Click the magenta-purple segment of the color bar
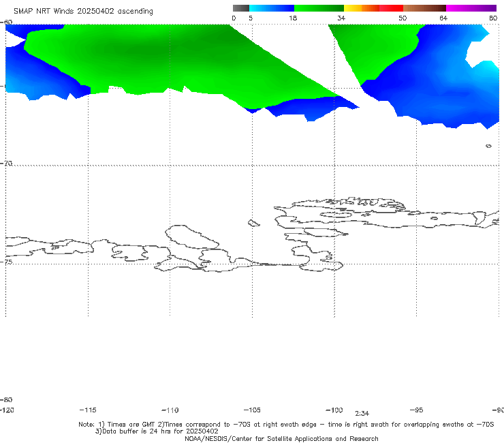 pos(471,8)
